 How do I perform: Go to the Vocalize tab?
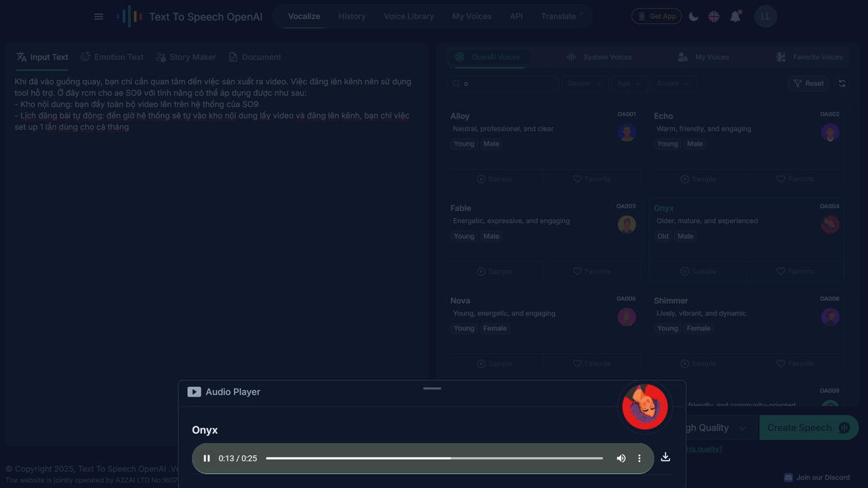pyautogui.click(x=304, y=16)
